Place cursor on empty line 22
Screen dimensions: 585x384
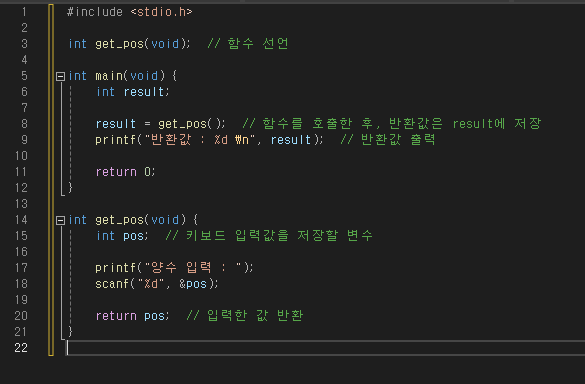click(325, 348)
